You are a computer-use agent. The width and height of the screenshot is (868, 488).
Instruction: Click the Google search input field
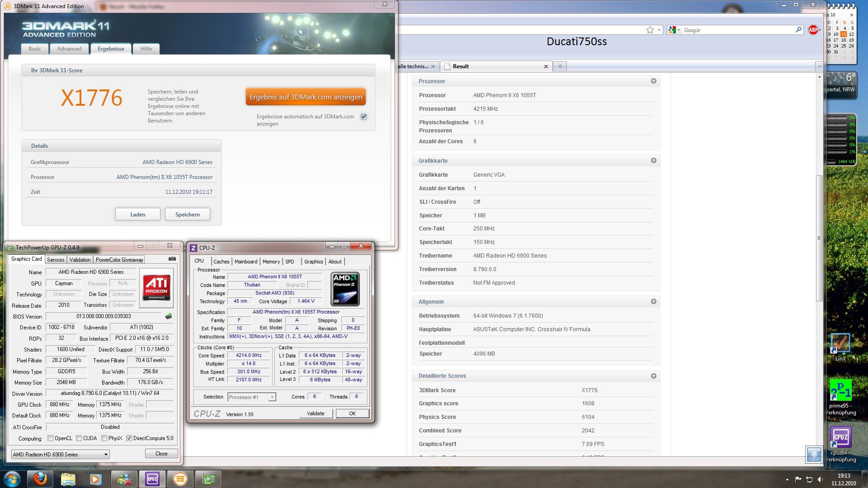(x=737, y=30)
